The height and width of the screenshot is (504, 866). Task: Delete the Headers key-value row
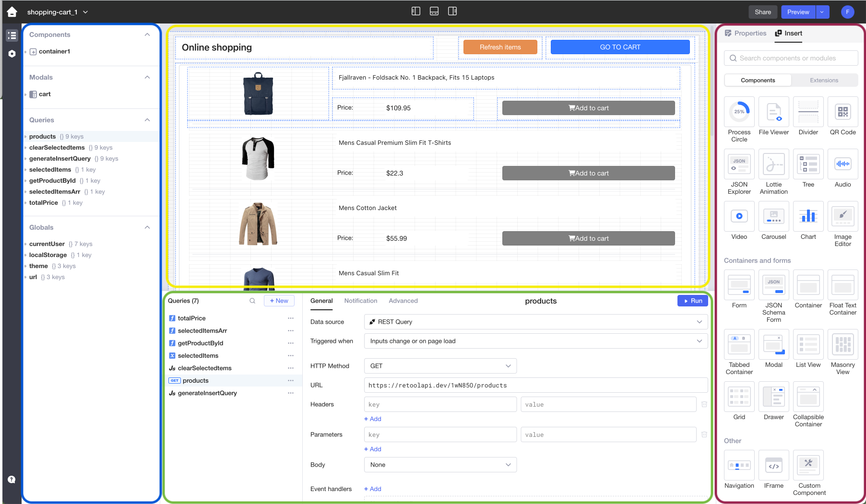(704, 405)
